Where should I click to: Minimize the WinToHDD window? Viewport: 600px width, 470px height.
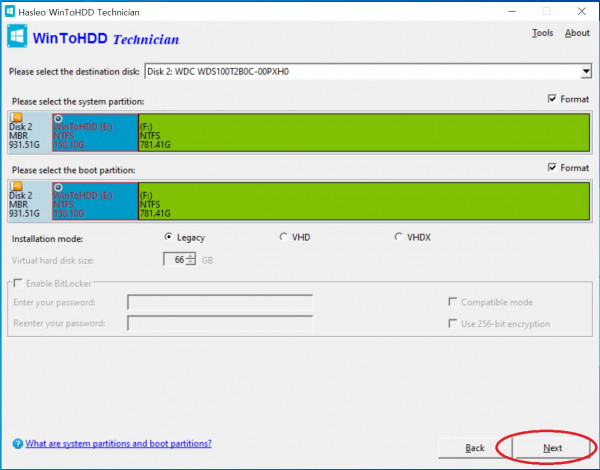pos(512,11)
